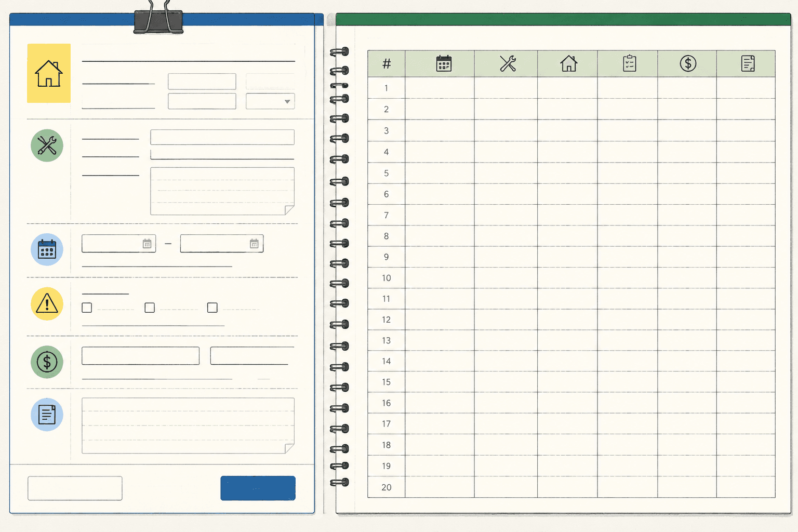The image size is (798, 532).
Task: Click the end date input field
Action: (x=222, y=244)
